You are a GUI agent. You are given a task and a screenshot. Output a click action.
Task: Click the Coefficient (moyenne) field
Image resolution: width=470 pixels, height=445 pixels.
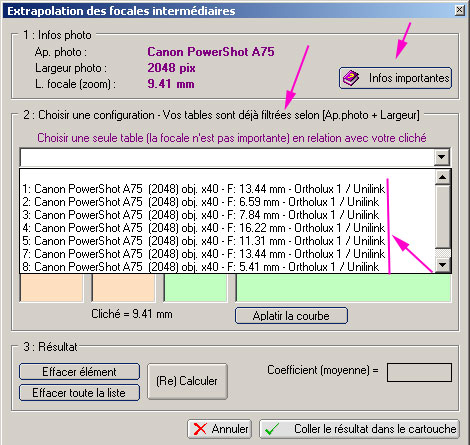click(419, 372)
